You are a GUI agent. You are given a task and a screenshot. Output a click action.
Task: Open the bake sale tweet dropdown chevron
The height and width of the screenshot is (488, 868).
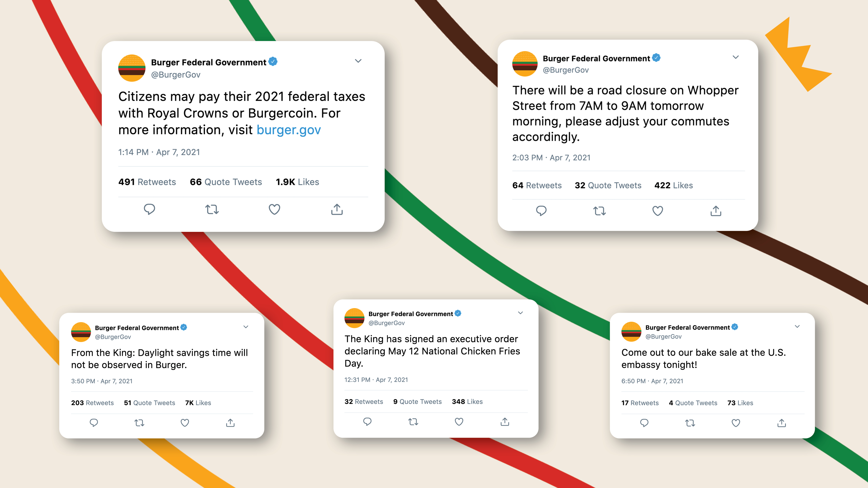pyautogui.click(x=797, y=326)
